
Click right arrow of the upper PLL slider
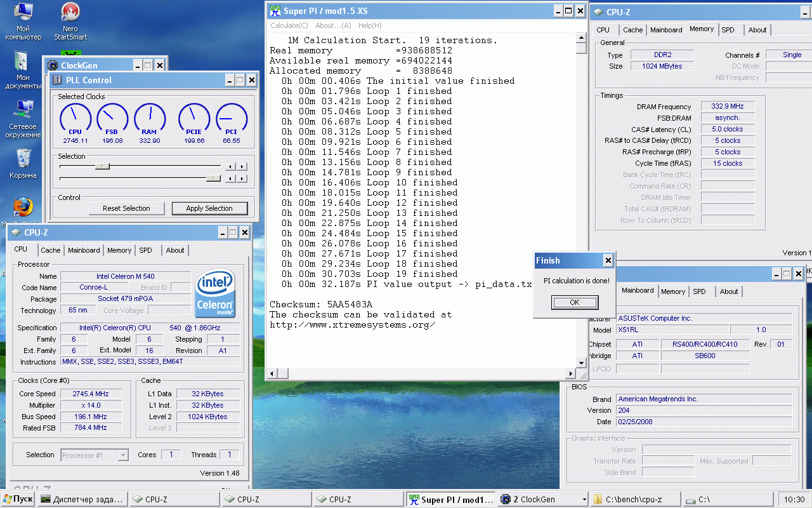[x=242, y=166]
